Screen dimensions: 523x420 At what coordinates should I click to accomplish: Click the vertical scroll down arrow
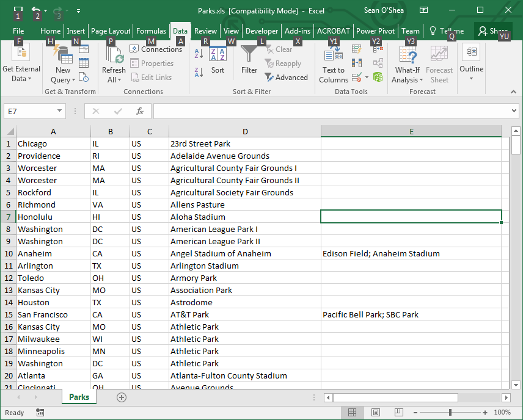pos(516,385)
